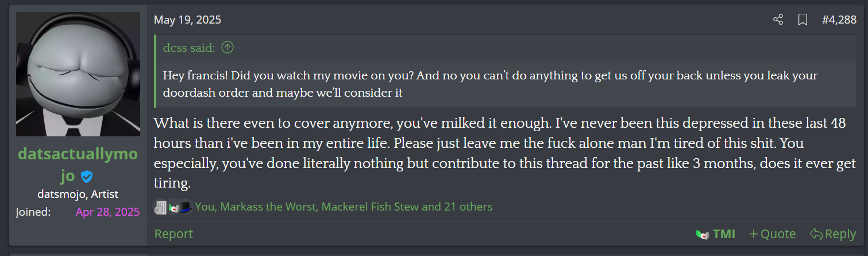Click the "May 19, 2025" post date
This screenshot has height=256, width=868.
(187, 20)
